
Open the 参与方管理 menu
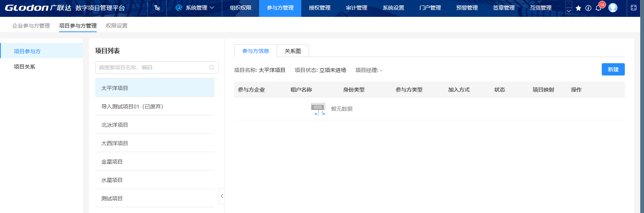click(x=280, y=8)
